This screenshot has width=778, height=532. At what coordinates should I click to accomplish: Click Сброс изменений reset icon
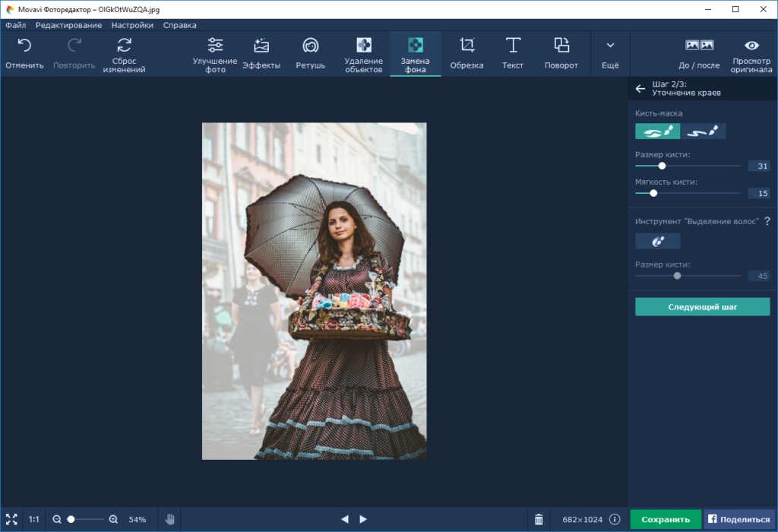(x=125, y=46)
